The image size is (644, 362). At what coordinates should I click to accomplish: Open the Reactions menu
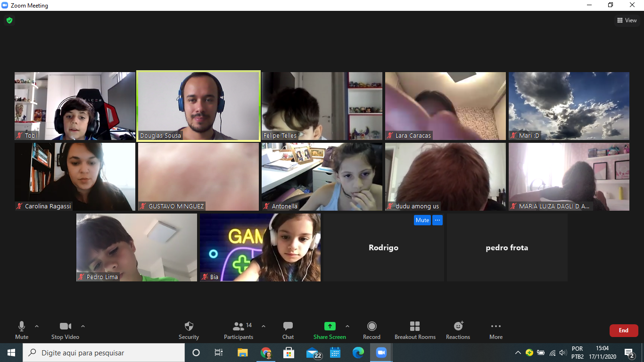click(458, 330)
